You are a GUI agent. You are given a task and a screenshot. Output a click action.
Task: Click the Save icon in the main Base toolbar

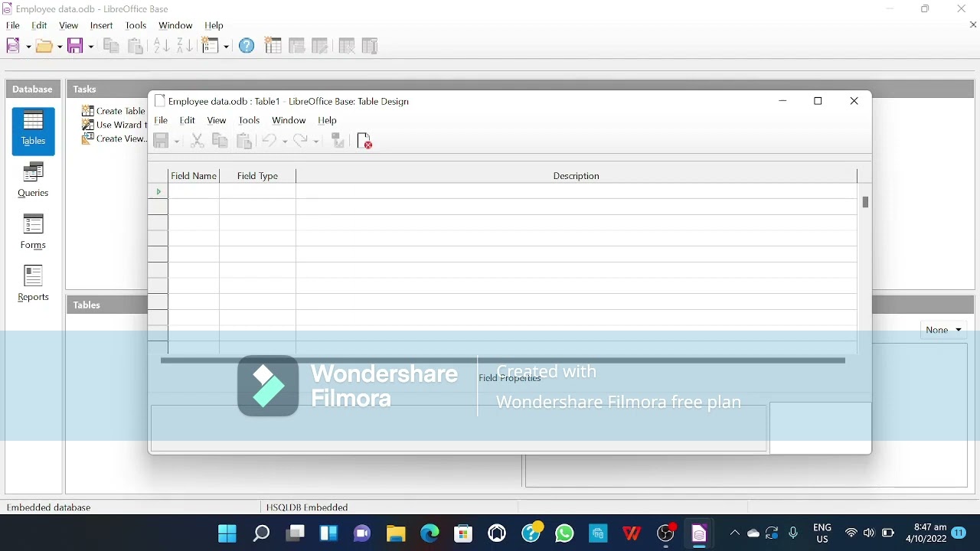(x=76, y=46)
